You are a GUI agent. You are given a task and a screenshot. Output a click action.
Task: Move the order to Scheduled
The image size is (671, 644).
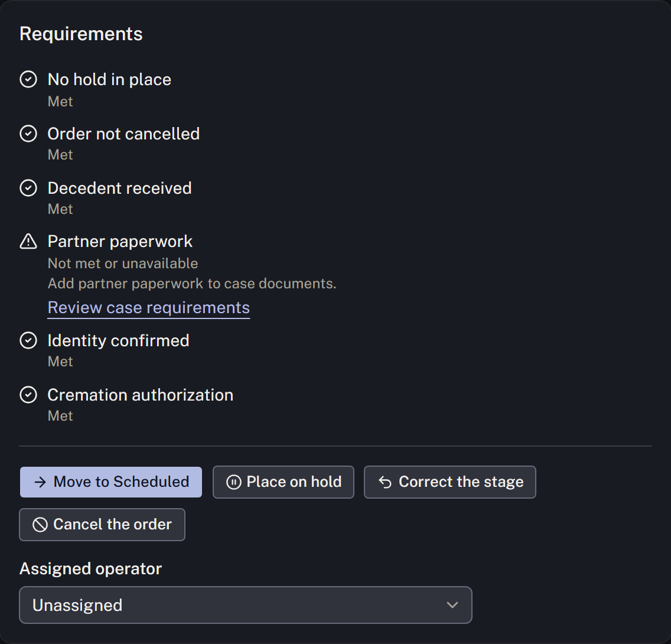111,482
